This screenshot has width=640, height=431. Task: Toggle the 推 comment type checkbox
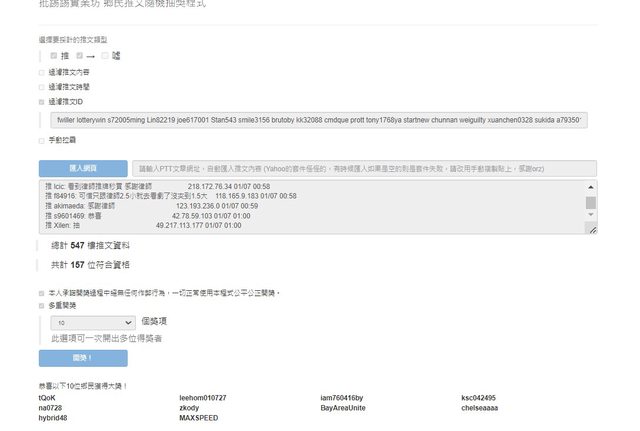pyautogui.click(x=54, y=56)
